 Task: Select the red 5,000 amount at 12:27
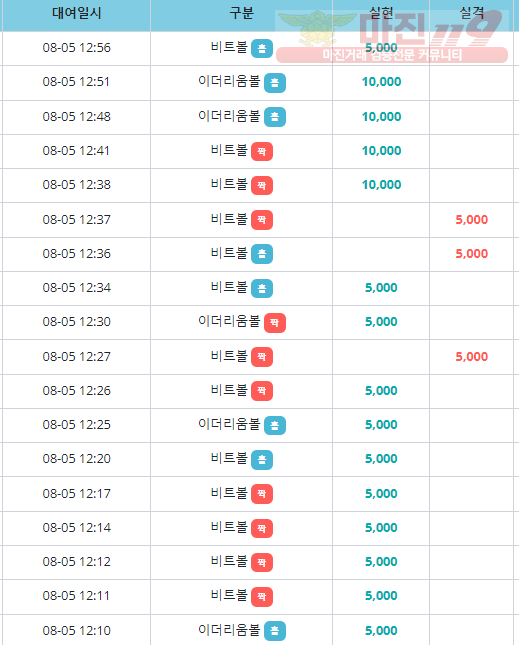point(471,357)
